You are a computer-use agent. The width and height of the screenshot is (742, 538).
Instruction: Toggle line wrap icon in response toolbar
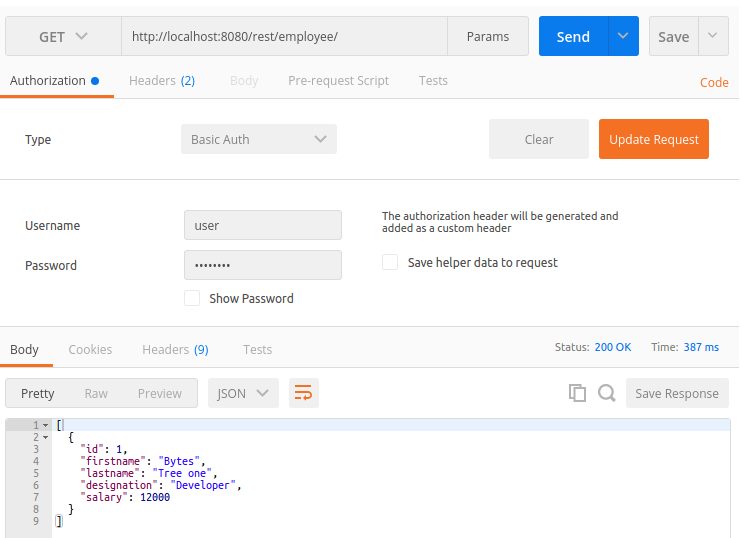pos(303,393)
